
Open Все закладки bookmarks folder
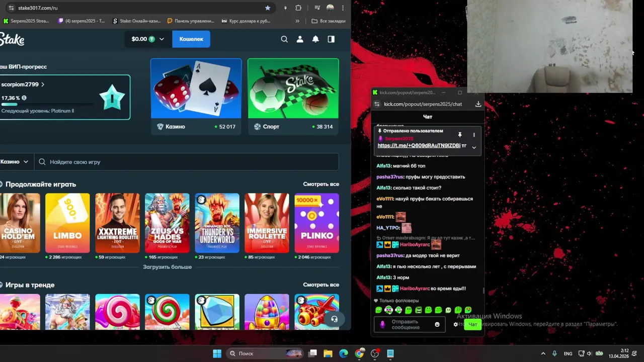[x=329, y=21]
